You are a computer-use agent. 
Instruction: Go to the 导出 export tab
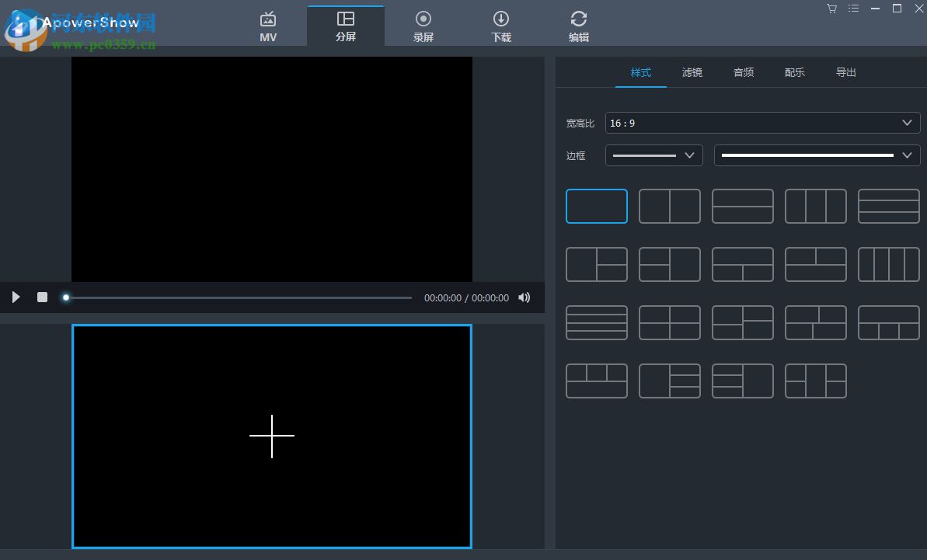[x=846, y=72]
